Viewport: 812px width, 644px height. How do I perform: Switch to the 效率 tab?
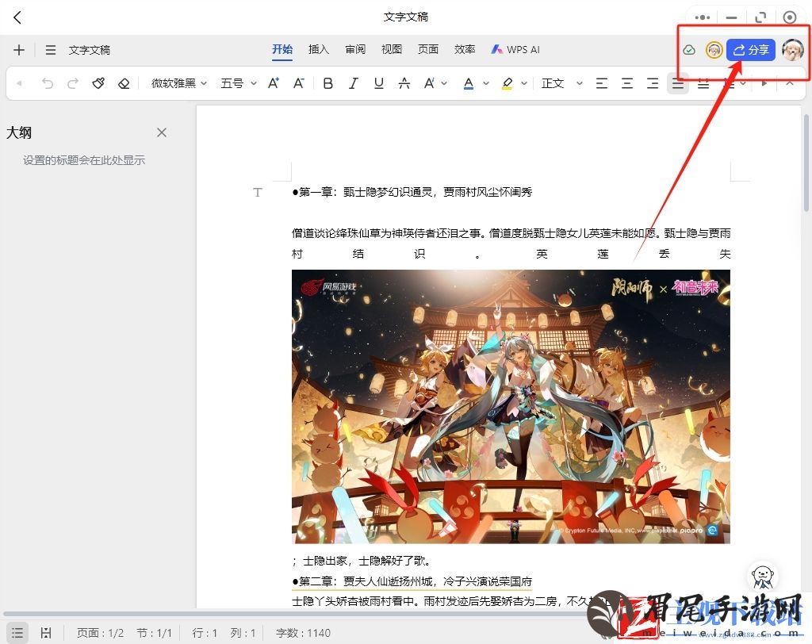click(465, 50)
